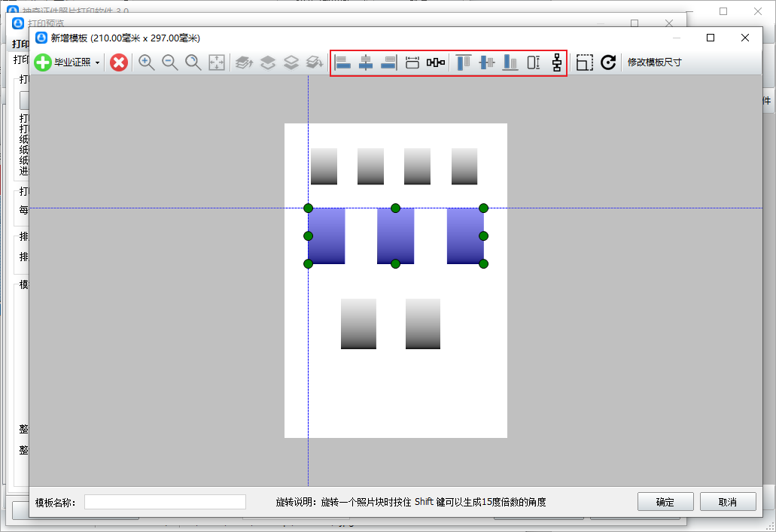Screen dimensions: 776x532
Task: Click the green add photo block icon
Action: [43, 62]
